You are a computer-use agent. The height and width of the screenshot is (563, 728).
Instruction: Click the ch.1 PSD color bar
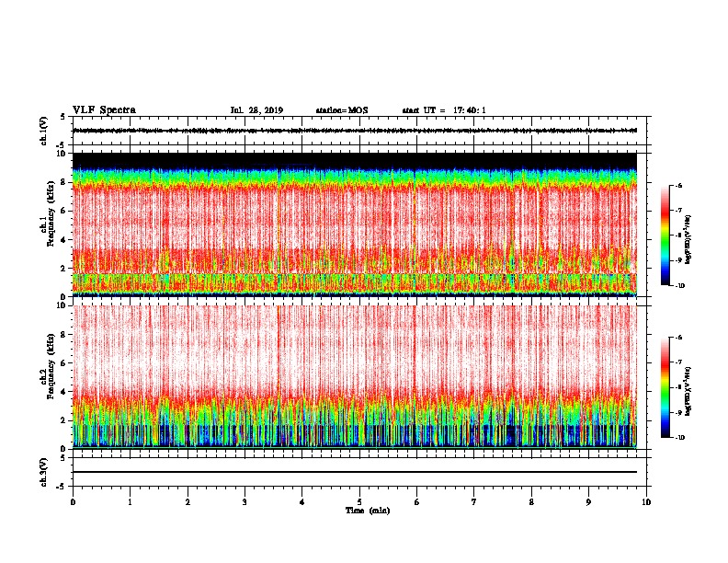click(x=665, y=236)
